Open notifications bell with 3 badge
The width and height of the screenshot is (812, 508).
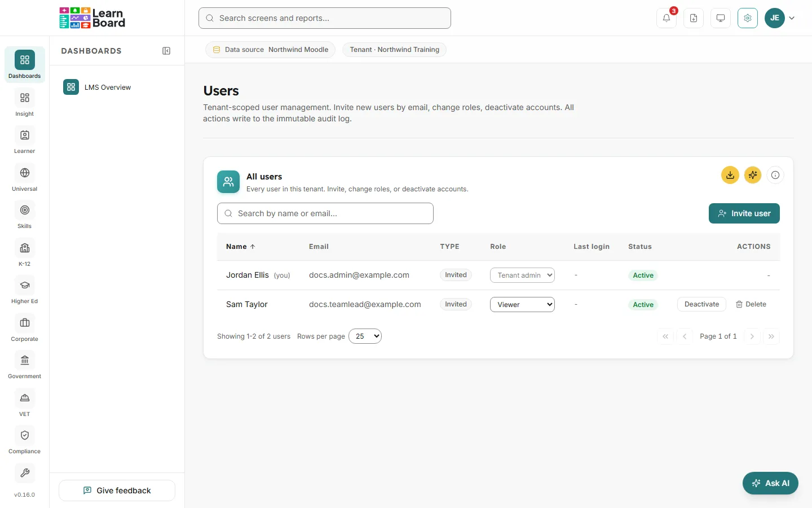[667, 18]
